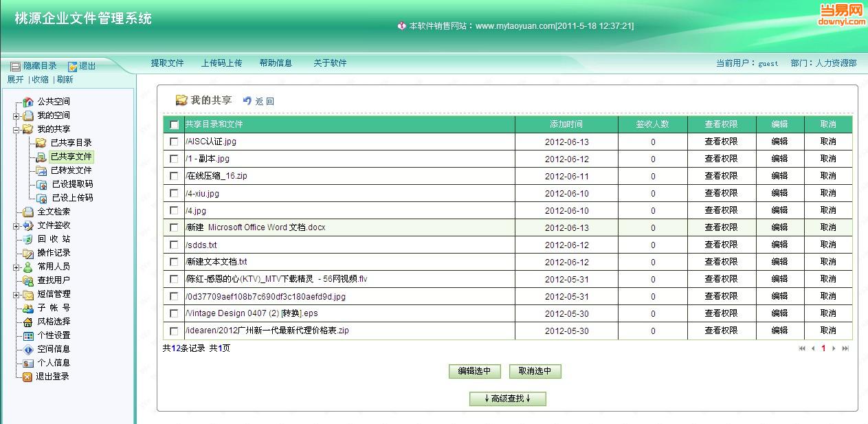The width and height of the screenshot is (868, 424).
Task: Go to the last page arrow
Action: coord(845,348)
